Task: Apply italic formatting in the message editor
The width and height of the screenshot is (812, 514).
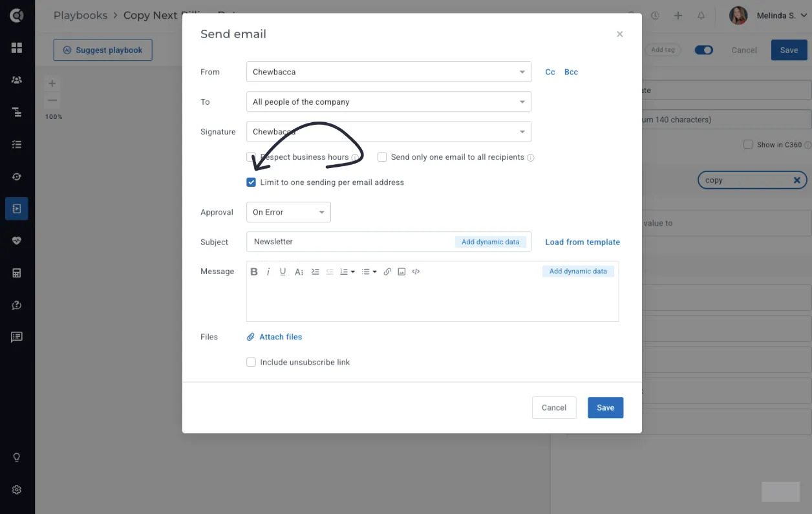Action: pyautogui.click(x=268, y=272)
